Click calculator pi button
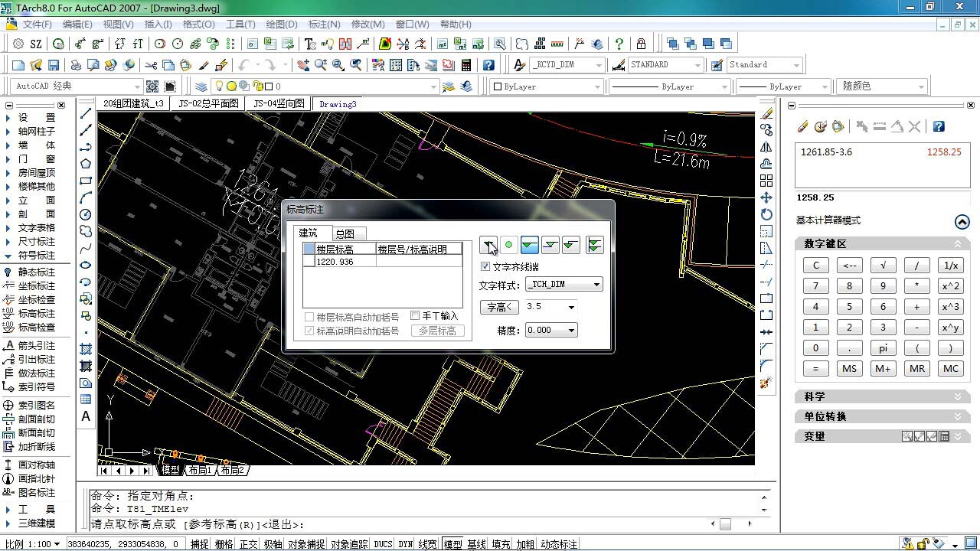This screenshot has height=551, width=980. 883,347
